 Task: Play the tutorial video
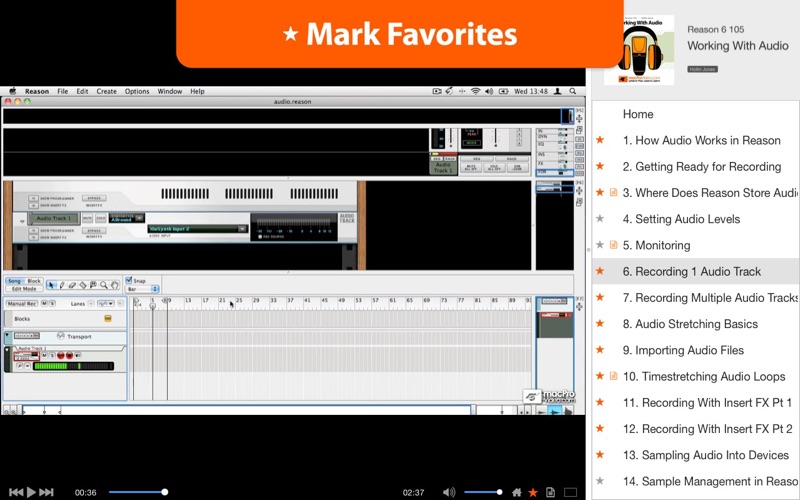click(31, 492)
